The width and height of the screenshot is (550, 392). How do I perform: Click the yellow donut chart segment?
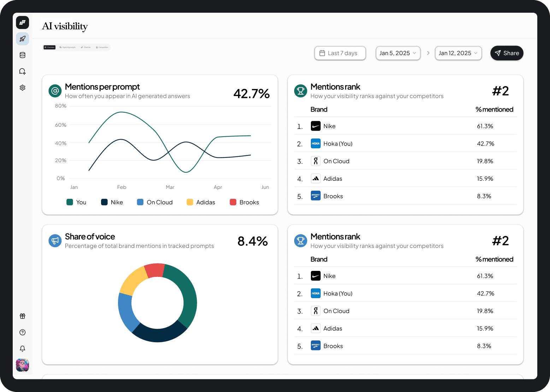(x=133, y=281)
